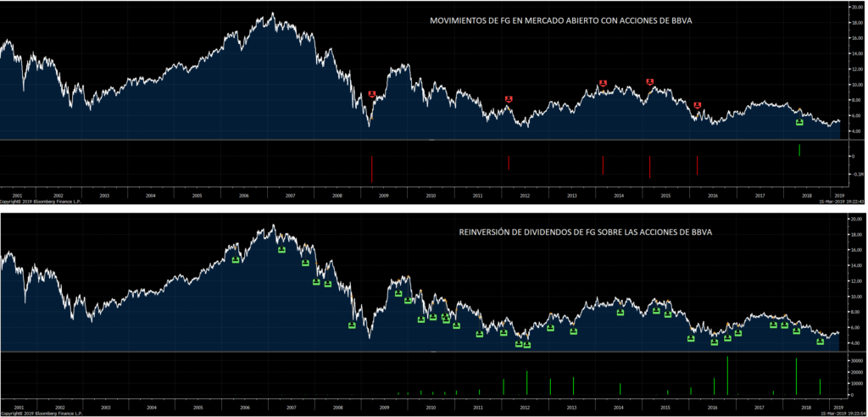Viewport: 868px width, 417px height.
Task: Click the '2017' year label on lower chart axis
Action: (759, 407)
